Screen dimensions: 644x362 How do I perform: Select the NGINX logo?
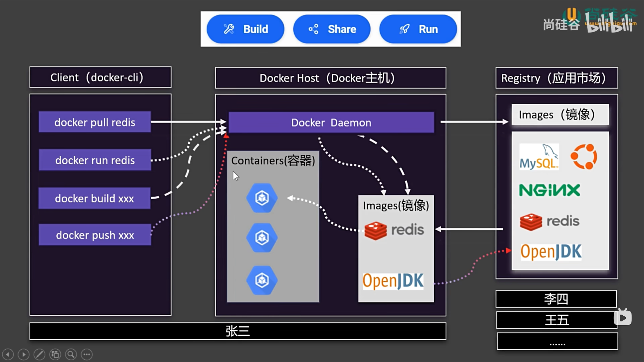pyautogui.click(x=549, y=190)
